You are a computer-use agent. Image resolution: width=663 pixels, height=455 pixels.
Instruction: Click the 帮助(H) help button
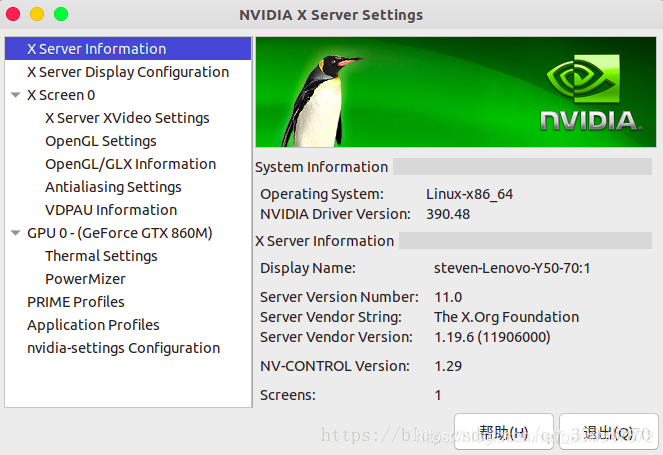click(x=504, y=431)
